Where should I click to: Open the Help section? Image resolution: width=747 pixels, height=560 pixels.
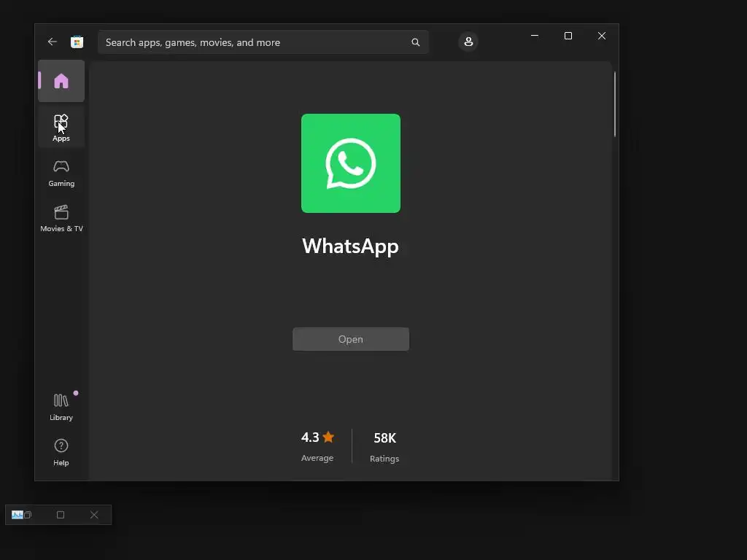tap(61, 452)
